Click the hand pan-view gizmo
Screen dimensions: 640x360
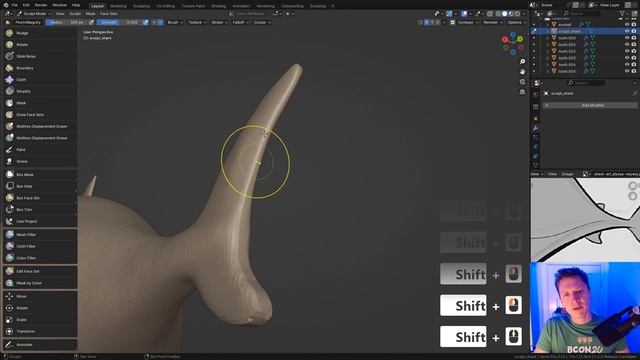click(x=522, y=72)
